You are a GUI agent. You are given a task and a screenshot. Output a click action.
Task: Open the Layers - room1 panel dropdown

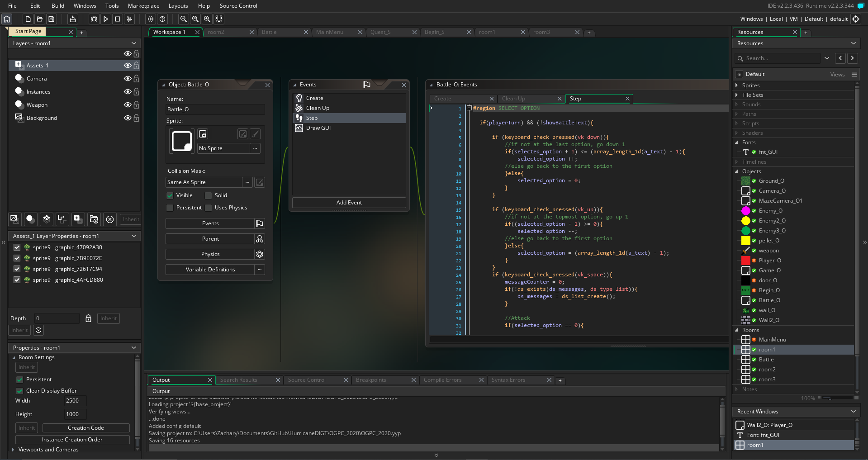(134, 43)
